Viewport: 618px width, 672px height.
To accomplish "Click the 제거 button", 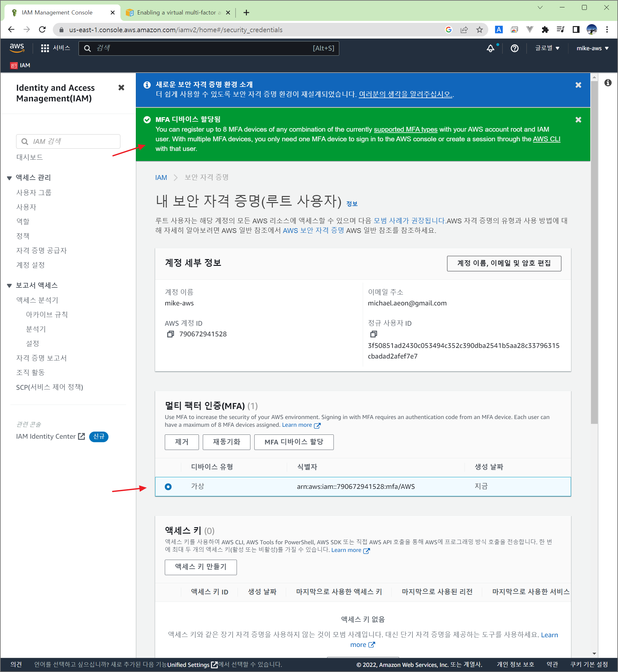I will [182, 442].
